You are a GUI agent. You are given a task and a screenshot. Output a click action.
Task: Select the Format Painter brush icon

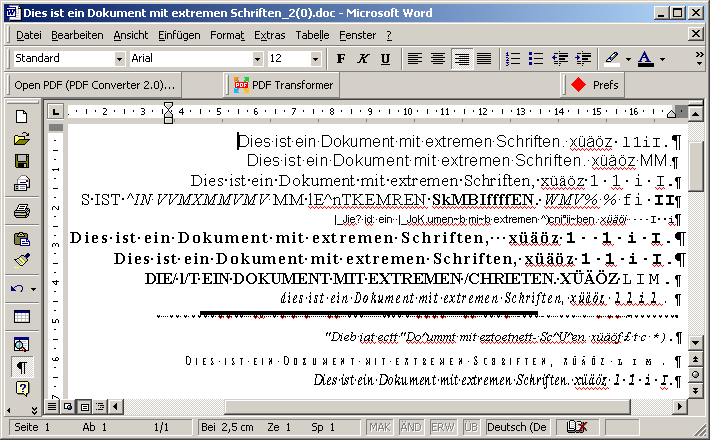coord(21,261)
